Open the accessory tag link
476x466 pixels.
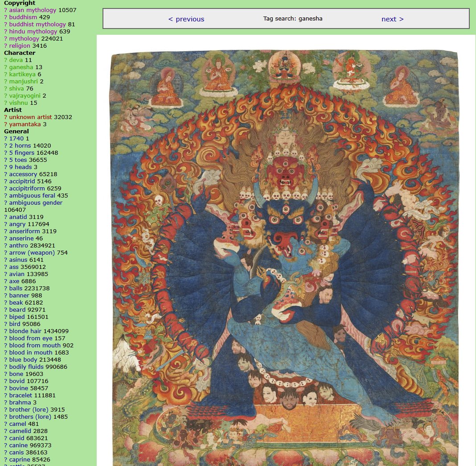(23, 174)
